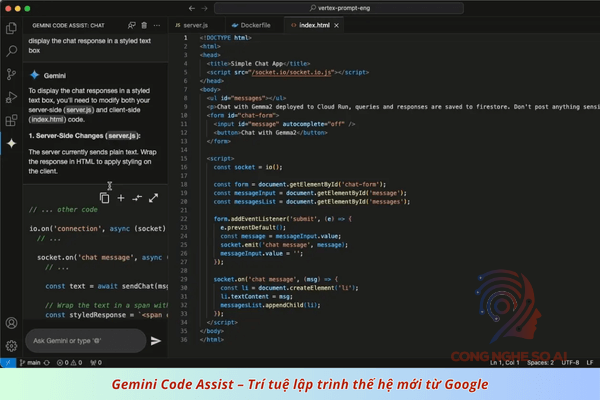Image resolution: width=600 pixels, height=400 pixels.
Task: Open the /socket.io/socket.io.js link
Action: click(291, 72)
